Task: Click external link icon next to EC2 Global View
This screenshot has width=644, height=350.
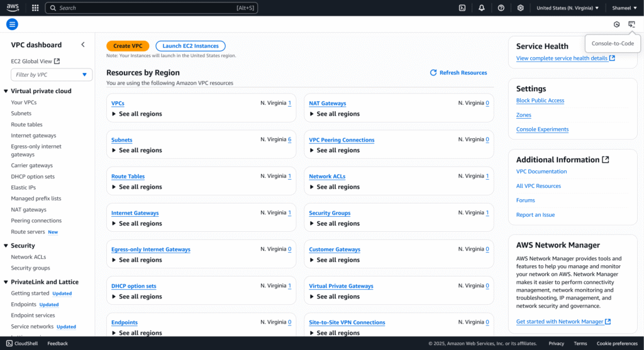Action: coord(57,61)
